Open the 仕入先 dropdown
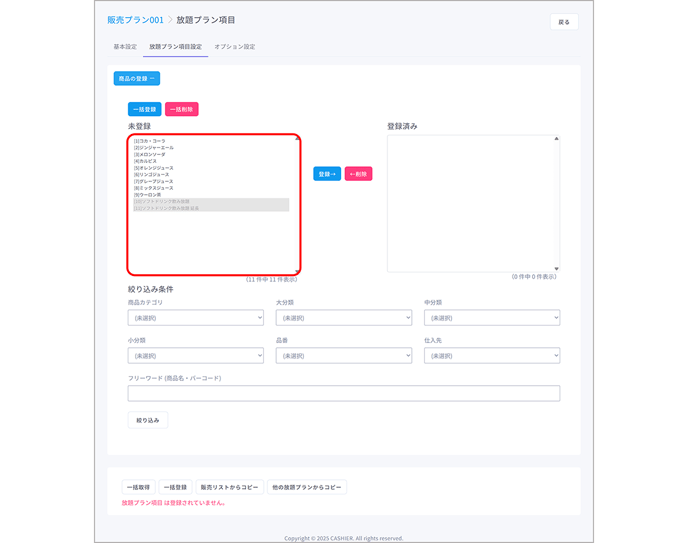688x543 pixels. (x=492, y=356)
